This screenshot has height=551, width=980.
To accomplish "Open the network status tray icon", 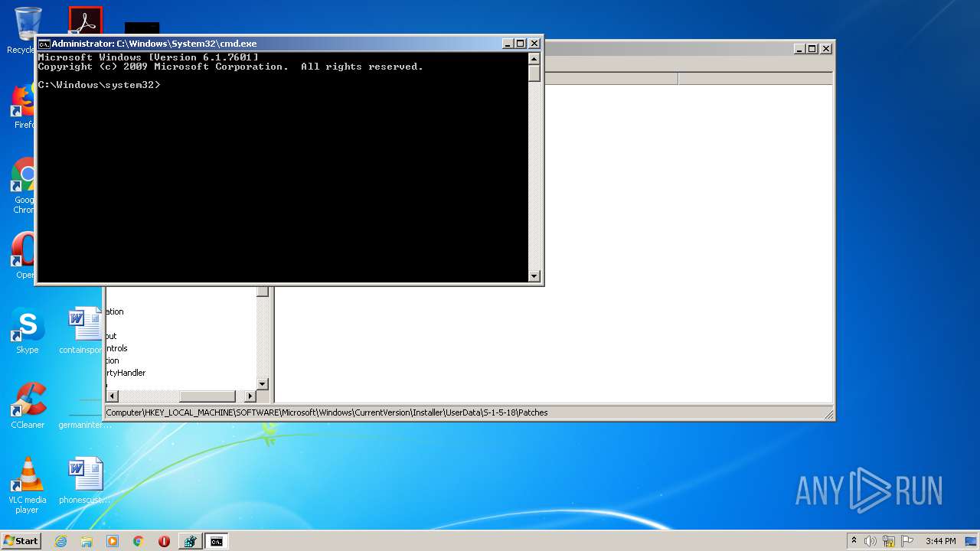I will pos(889,541).
